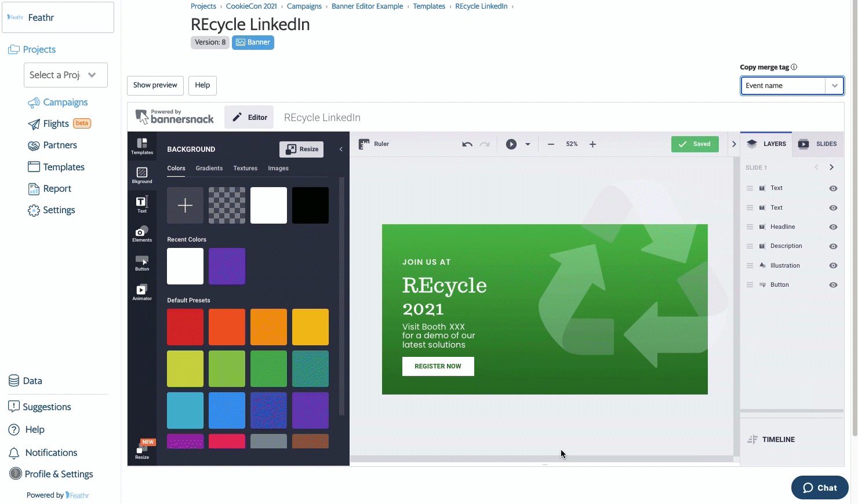Screen dimensions: 858x504
Task: Zoom in on the canvas
Action: pos(592,144)
